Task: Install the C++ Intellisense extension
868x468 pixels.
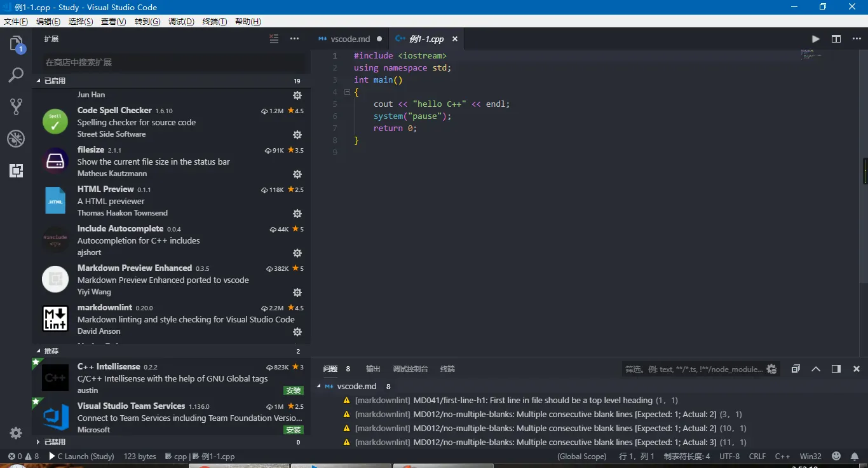Action: [x=293, y=390]
